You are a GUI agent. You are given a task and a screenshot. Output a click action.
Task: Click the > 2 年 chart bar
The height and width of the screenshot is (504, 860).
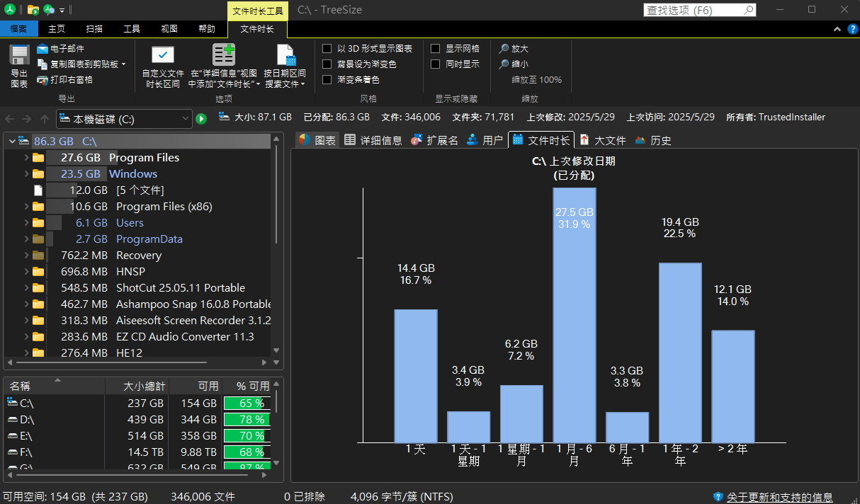(x=733, y=386)
